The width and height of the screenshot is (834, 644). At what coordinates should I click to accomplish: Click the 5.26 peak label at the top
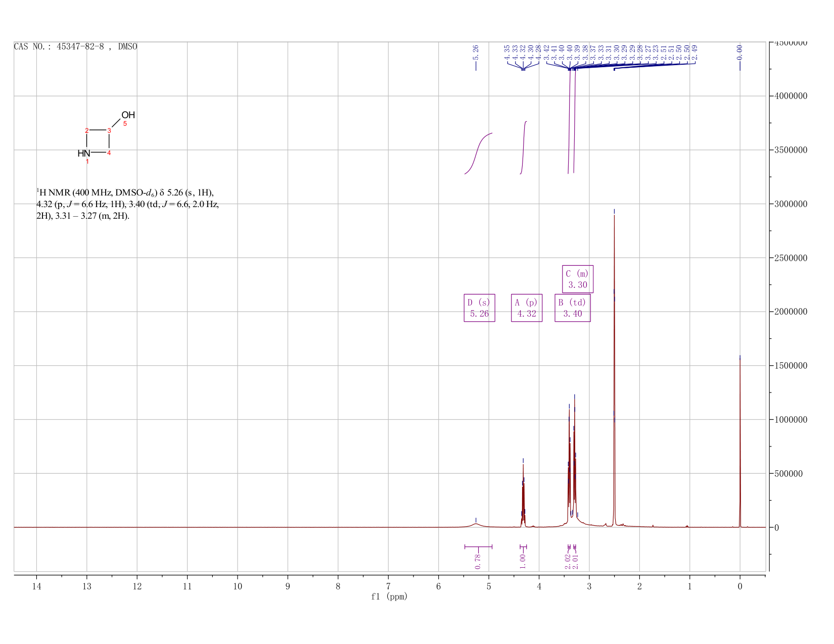click(476, 52)
